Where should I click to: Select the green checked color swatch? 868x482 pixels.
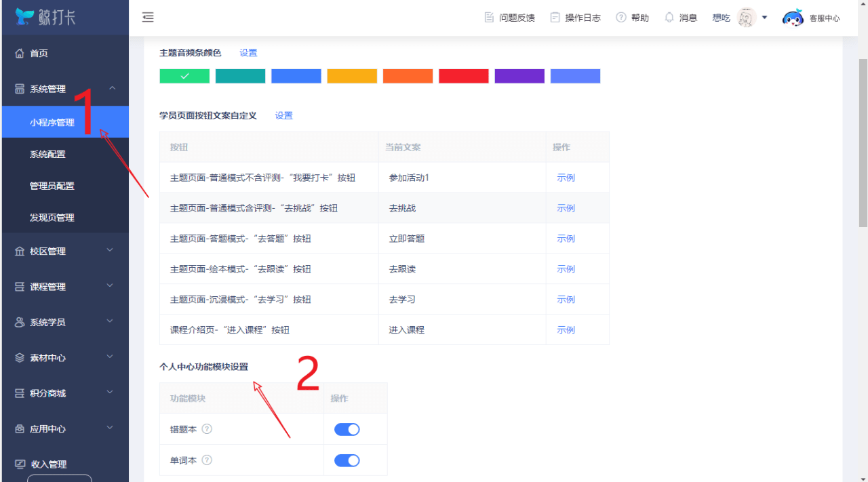point(184,76)
